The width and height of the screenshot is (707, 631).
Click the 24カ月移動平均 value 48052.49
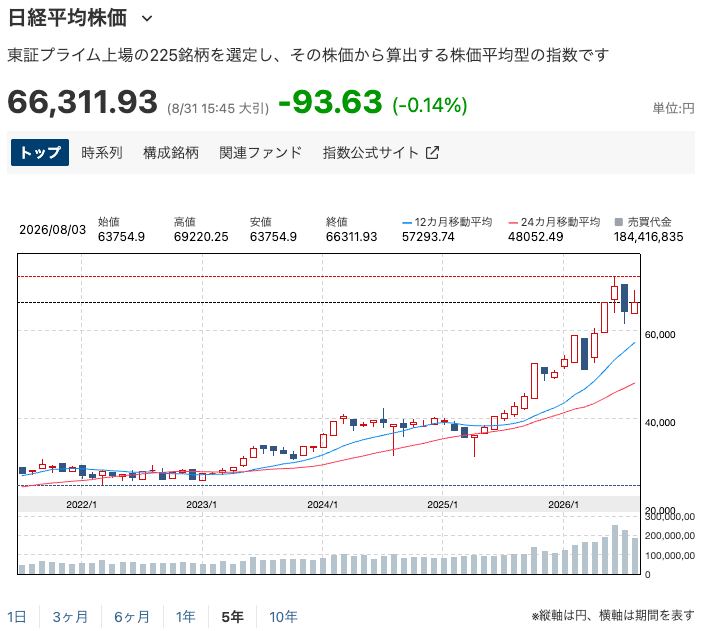536,237
